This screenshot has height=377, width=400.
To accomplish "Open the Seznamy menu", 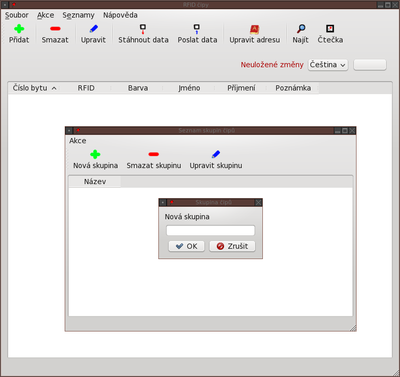I will point(78,15).
